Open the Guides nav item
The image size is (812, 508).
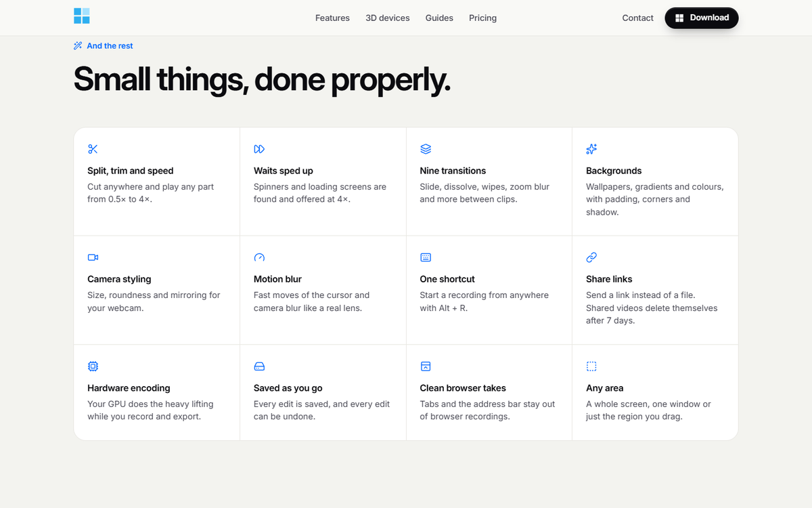[439, 18]
